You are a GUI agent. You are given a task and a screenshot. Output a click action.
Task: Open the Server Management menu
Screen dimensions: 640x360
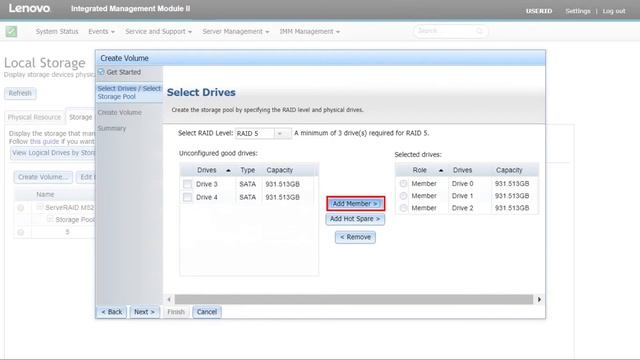click(236, 31)
